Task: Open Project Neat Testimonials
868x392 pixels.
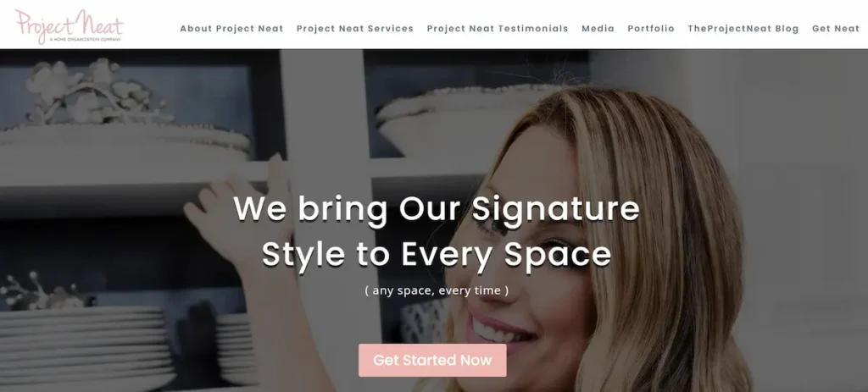Action: pyautogui.click(x=497, y=29)
